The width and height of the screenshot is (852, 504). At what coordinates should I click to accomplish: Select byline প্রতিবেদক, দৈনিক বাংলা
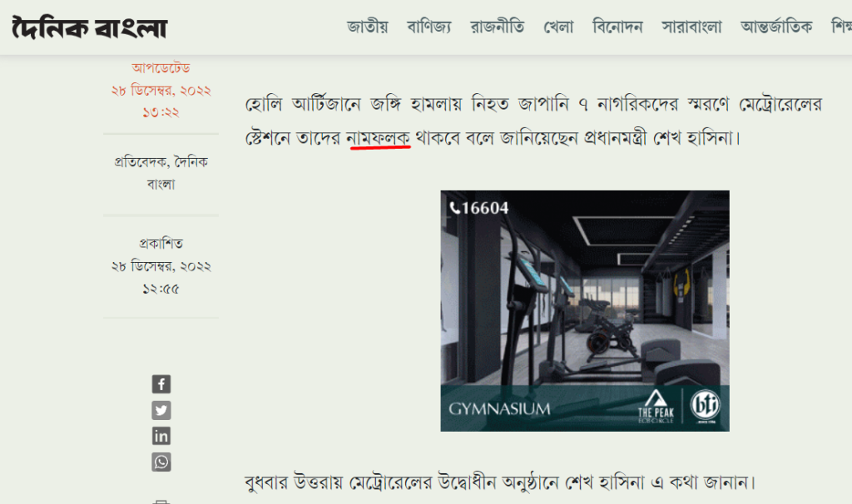(x=161, y=173)
